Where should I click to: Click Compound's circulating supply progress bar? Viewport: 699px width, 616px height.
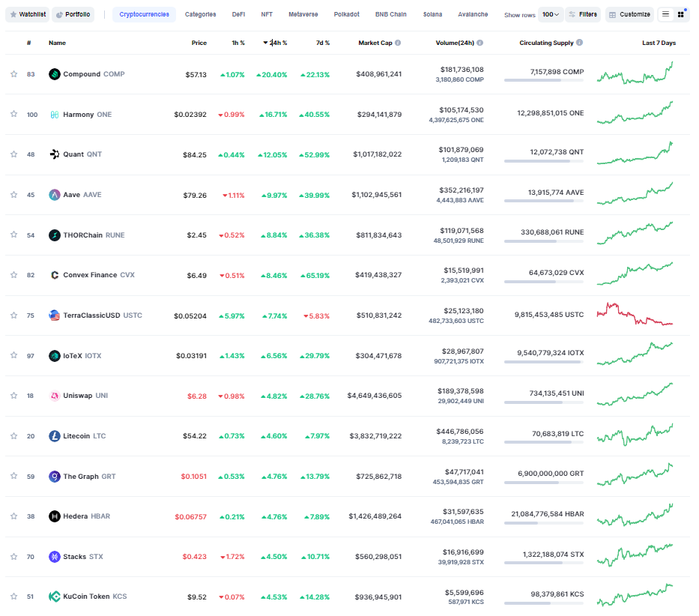(544, 80)
